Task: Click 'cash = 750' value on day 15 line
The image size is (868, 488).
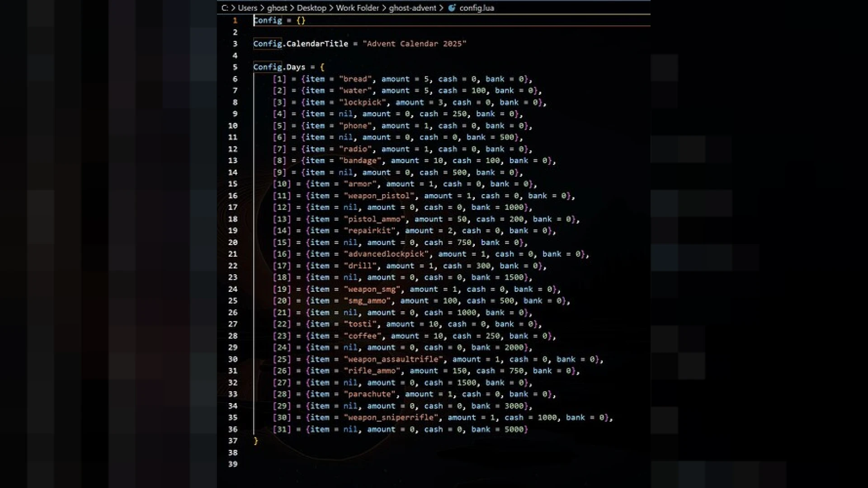Action: tap(448, 242)
